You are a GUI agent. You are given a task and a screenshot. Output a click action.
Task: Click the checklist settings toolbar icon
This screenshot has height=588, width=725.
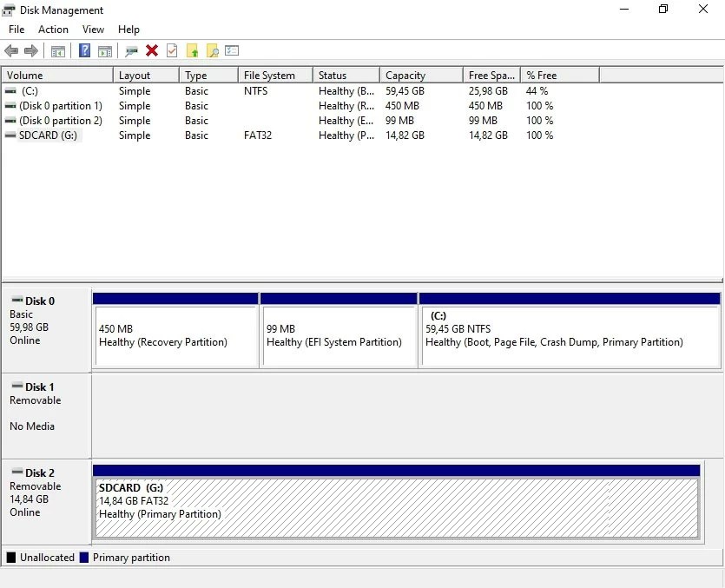pyautogui.click(x=232, y=50)
